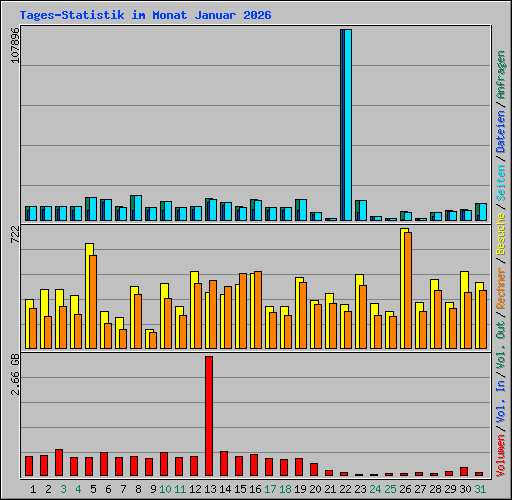
Task: Click day label 26 on the x-axis
Action: (405, 489)
